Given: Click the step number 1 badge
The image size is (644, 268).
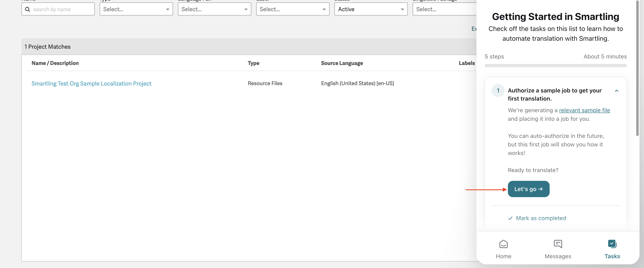Looking at the screenshot, I should pyautogui.click(x=498, y=90).
